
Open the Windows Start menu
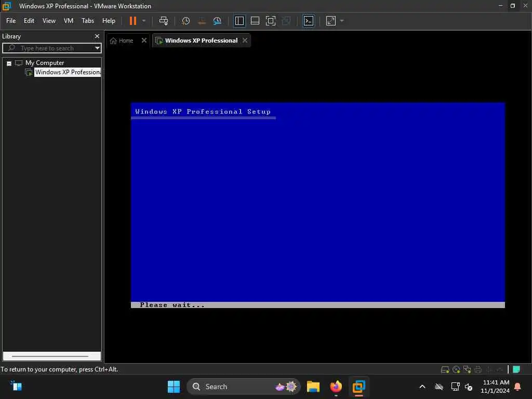pos(174,387)
